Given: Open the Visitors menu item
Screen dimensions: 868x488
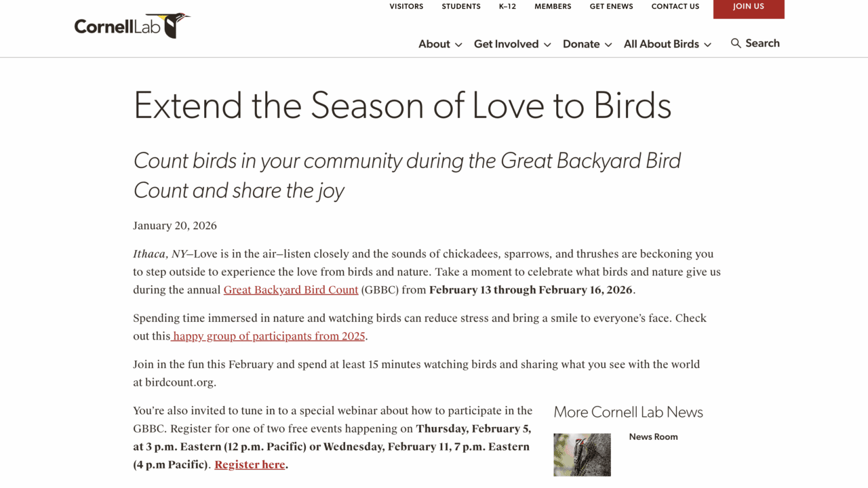Looking at the screenshot, I should pos(406,7).
